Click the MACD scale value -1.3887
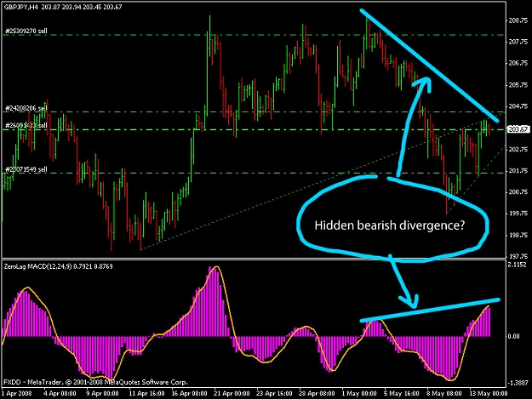 (518, 382)
